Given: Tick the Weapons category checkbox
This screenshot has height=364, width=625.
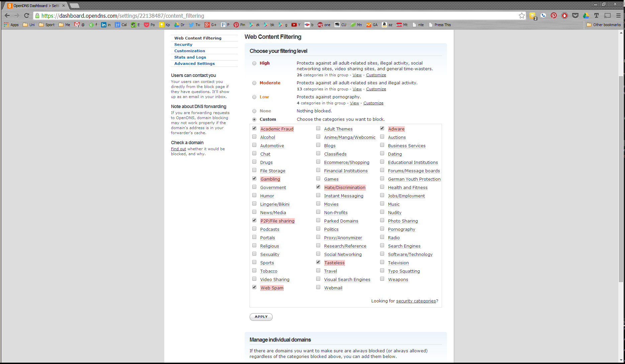Looking at the screenshot, I should tap(382, 279).
